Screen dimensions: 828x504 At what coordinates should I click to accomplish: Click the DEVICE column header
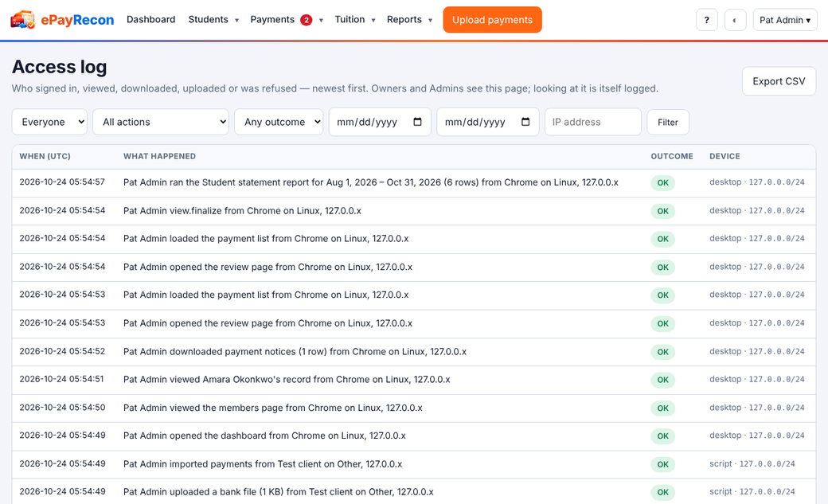tap(724, 156)
